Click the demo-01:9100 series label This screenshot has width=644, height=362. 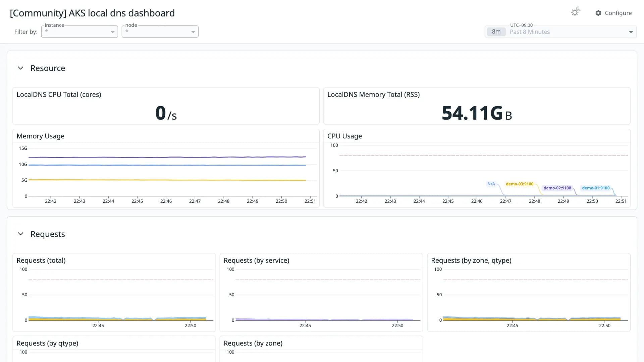pyautogui.click(x=596, y=188)
